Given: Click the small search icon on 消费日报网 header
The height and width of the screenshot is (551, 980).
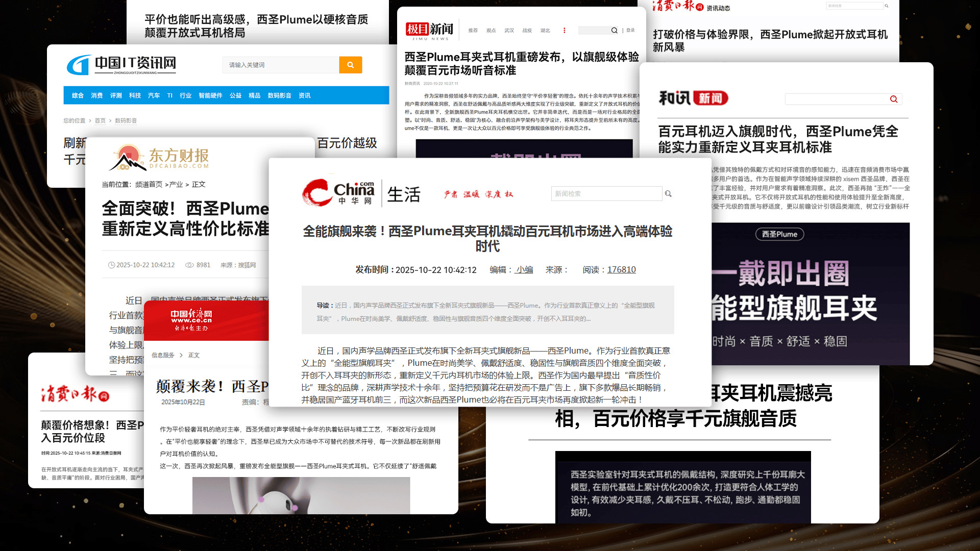Looking at the screenshot, I should tap(887, 5).
